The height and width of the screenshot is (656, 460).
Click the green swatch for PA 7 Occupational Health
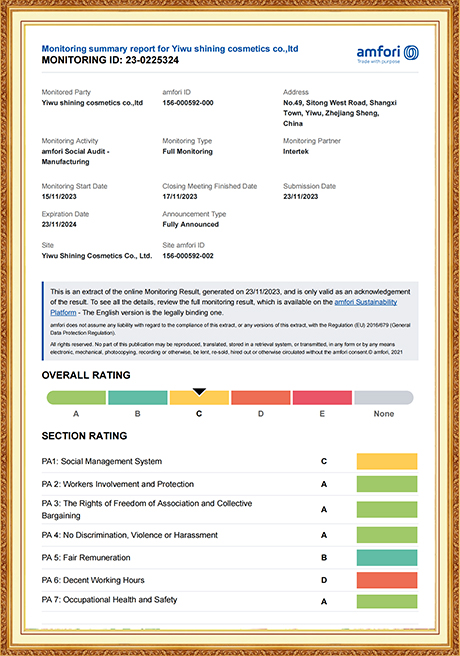387,602
